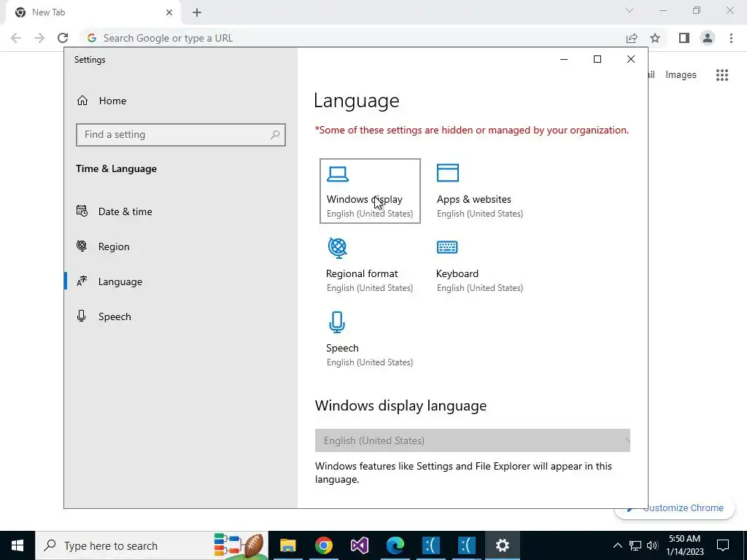
Task: Click the Images link in Chrome
Action: [681, 75]
